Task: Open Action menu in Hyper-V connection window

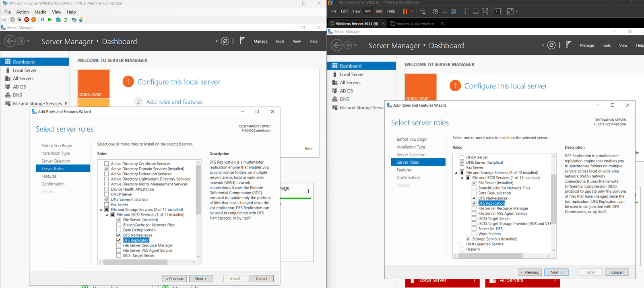Action: click(23, 12)
